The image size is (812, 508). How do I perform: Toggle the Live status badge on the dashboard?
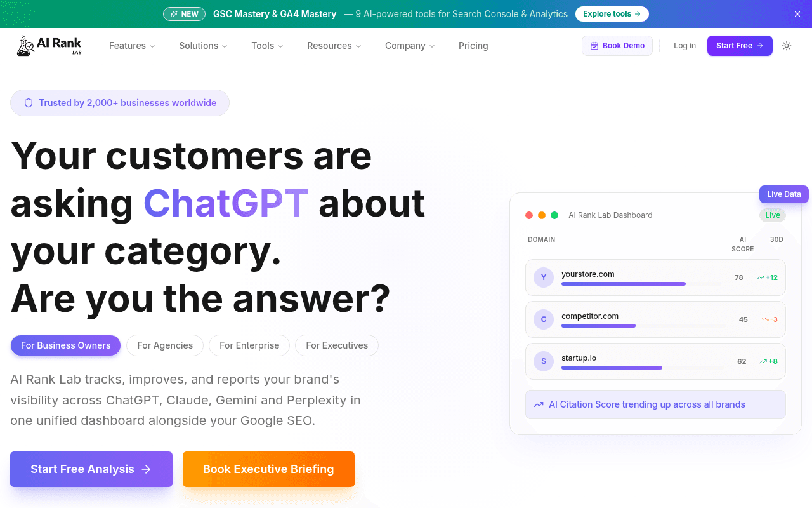coord(772,215)
